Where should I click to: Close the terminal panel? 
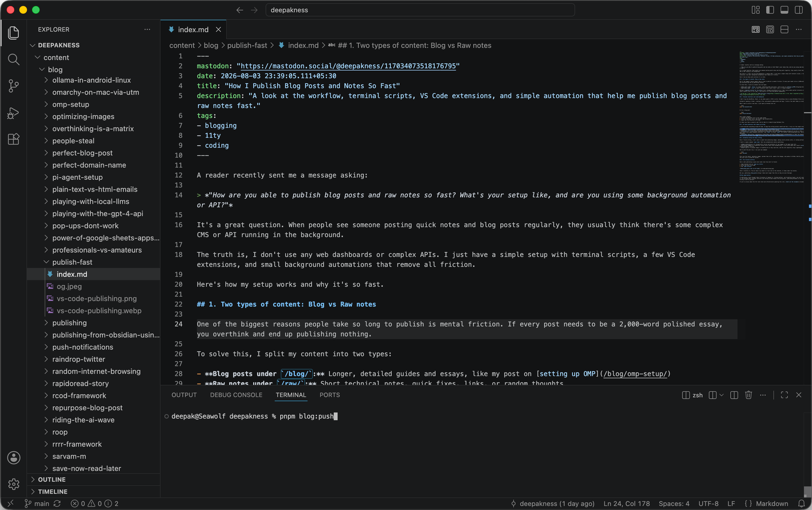point(799,395)
